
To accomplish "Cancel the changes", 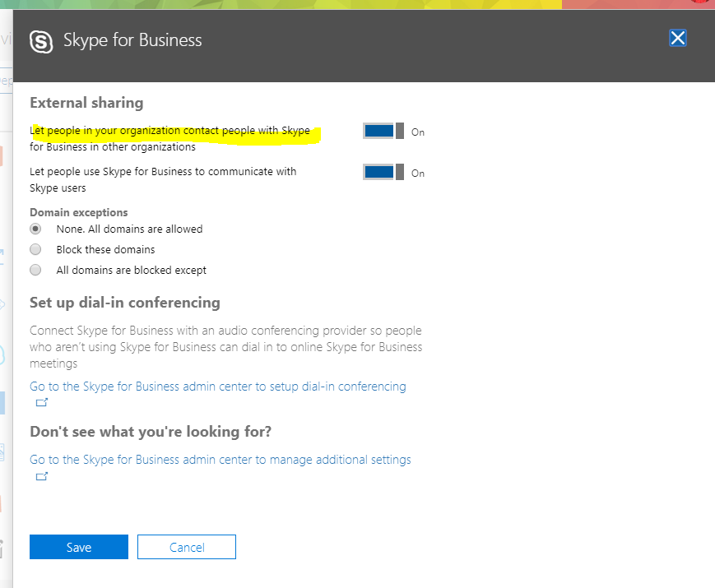I will coord(187,547).
